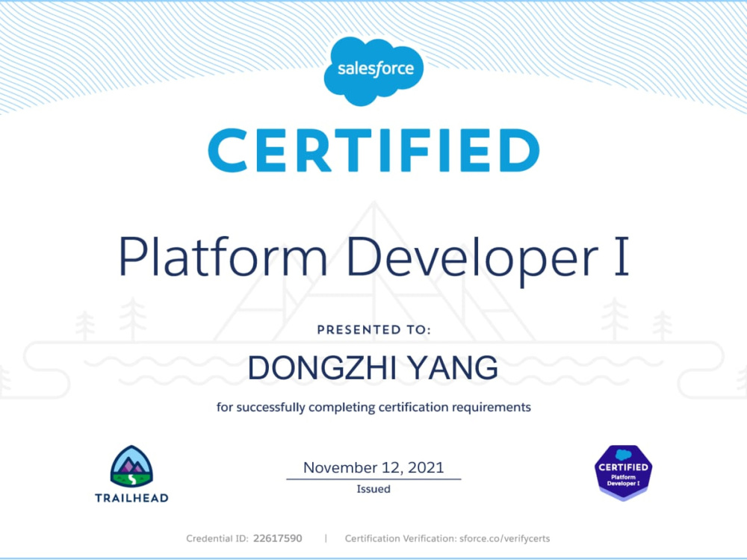
Task: Click the Credential ID number 22617590
Action: [278, 538]
